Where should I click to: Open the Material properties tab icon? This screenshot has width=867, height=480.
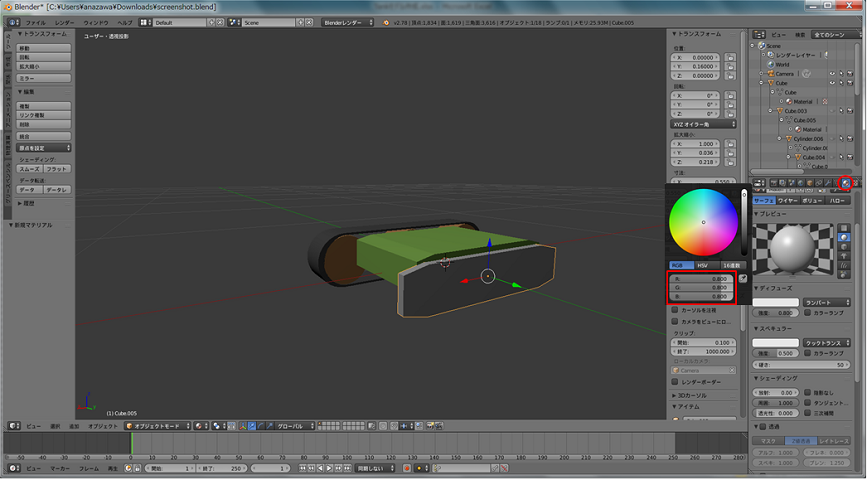tap(846, 183)
